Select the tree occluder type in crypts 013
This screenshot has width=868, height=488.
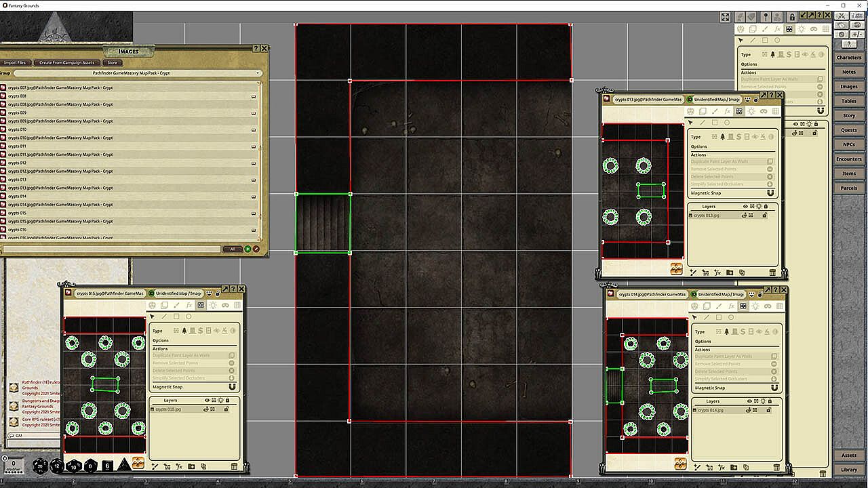pyautogui.click(x=722, y=137)
